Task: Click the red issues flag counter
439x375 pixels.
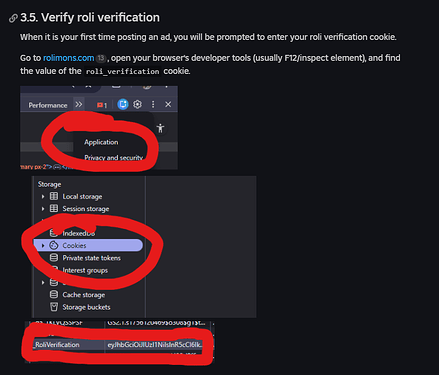Action: coord(102,105)
